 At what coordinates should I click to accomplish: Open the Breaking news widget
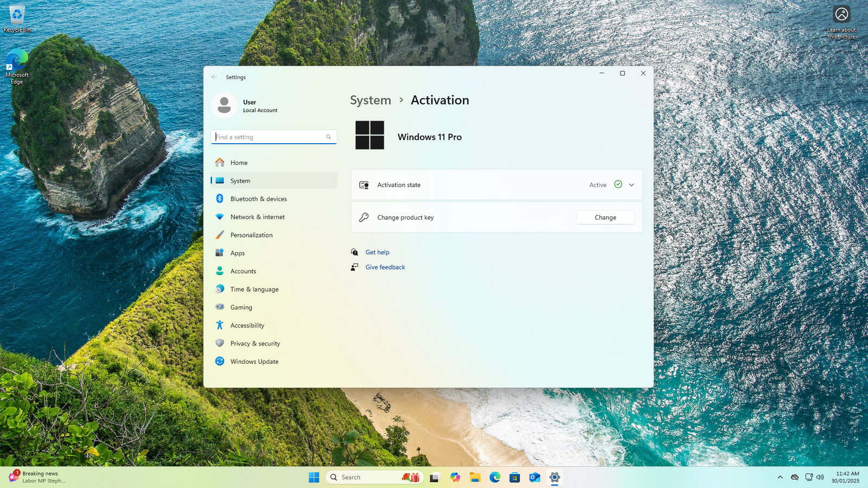click(38, 477)
